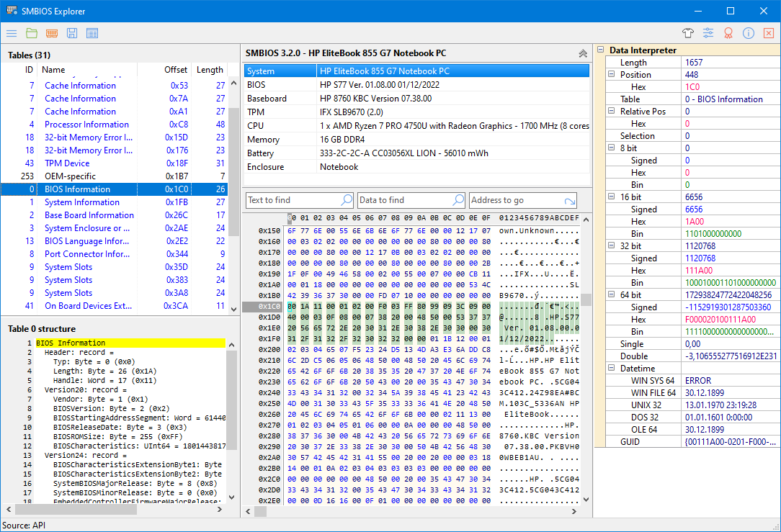The image size is (781, 532).
Task: Select the Memory summary row
Action: click(417, 140)
